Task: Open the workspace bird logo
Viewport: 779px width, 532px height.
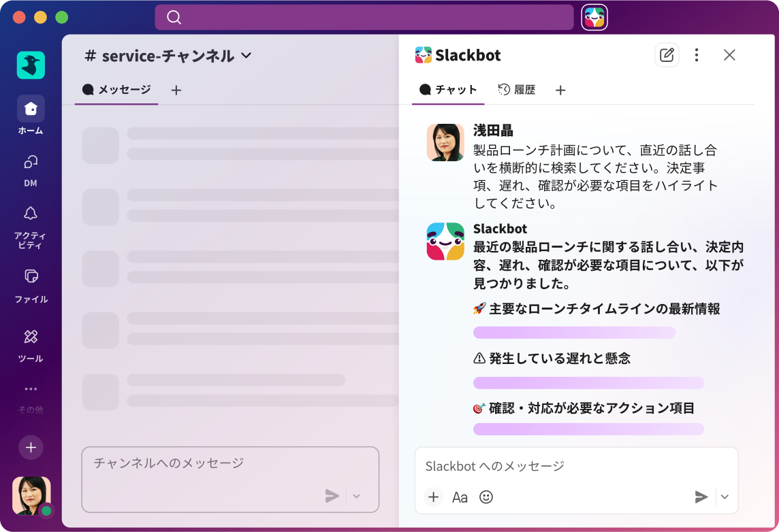Action: pos(31,65)
